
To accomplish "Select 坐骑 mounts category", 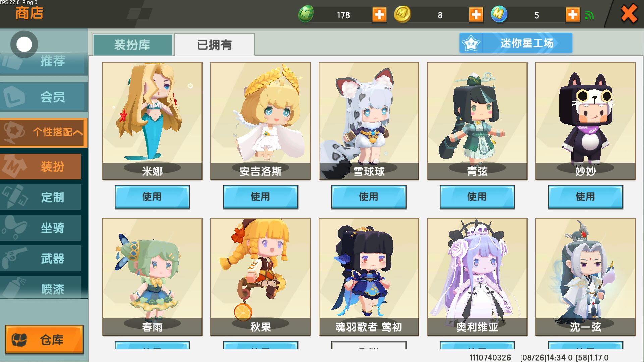I will click(x=41, y=228).
